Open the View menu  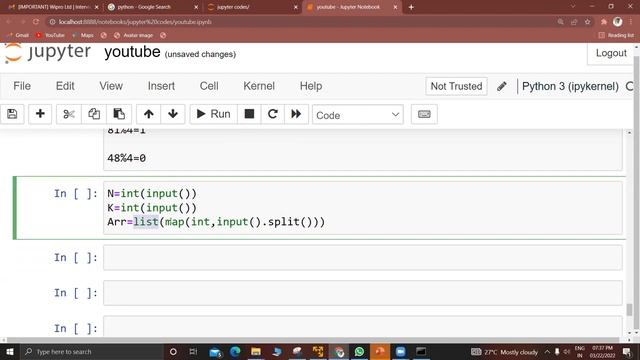pos(111,86)
